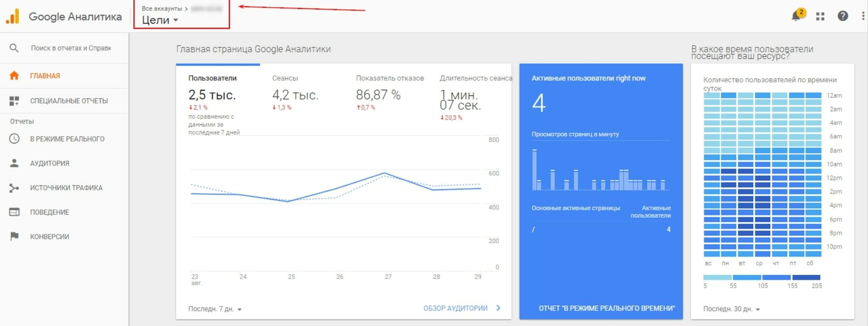This screenshot has height=326, width=868.
Task: Click the 4,2 тыс. sessions value
Action: pos(296,95)
